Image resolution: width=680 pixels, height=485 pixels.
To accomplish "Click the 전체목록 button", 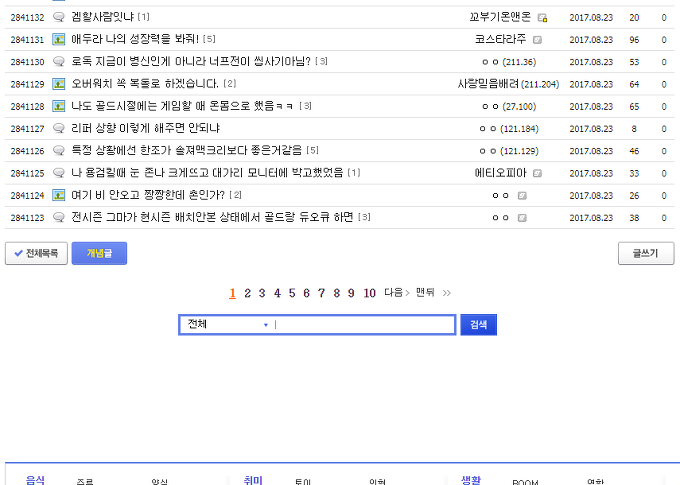I will coord(36,253).
